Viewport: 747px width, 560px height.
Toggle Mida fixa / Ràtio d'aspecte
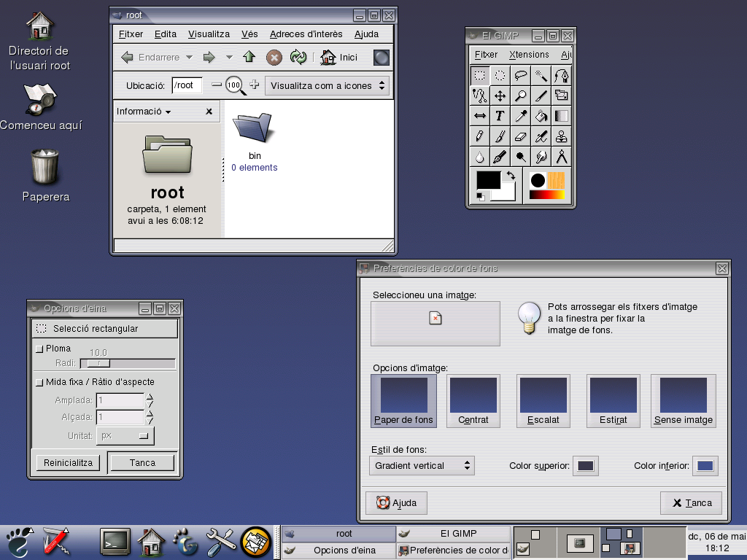(40, 381)
